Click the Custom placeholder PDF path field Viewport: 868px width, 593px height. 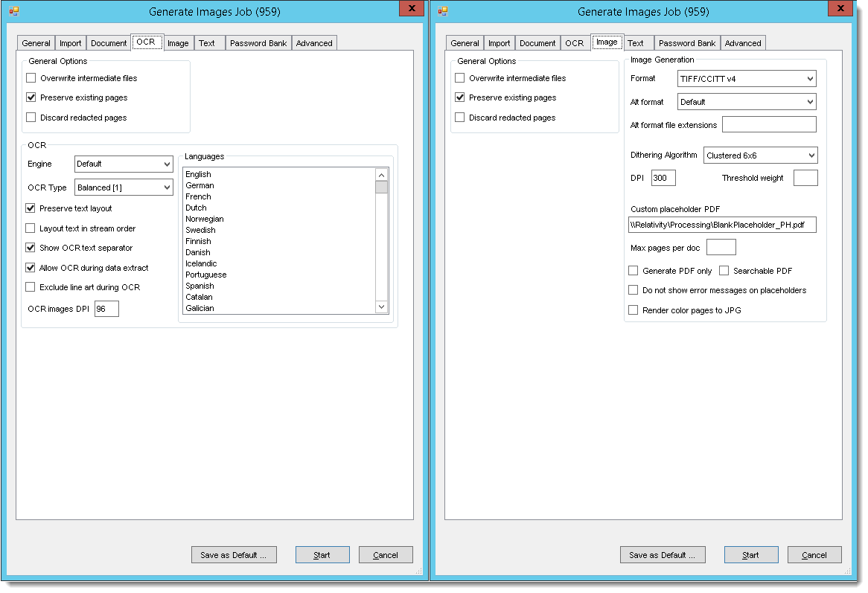tap(721, 225)
